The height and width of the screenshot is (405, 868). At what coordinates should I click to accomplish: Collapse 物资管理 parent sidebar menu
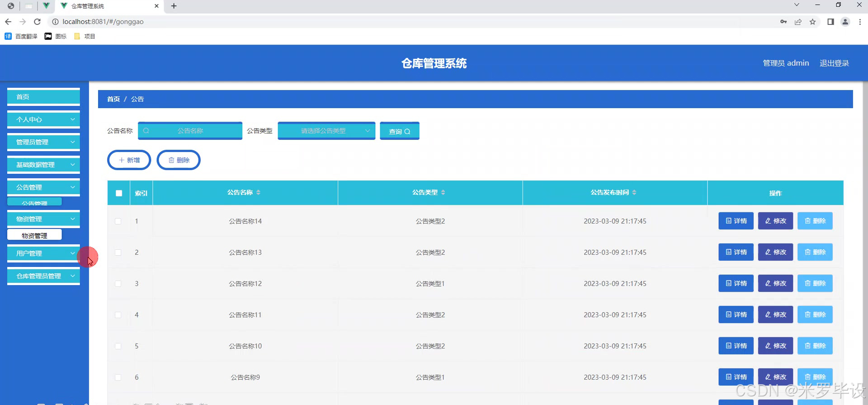click(x=43, y=219)
